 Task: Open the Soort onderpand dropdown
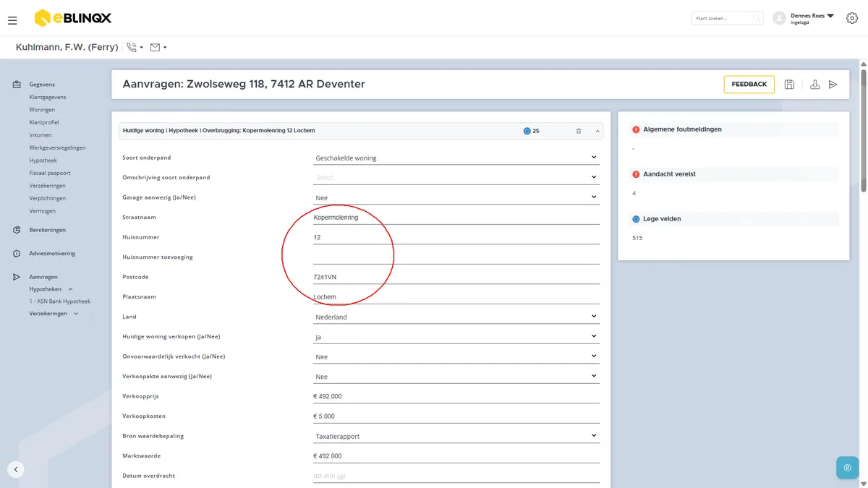click(456, 158)
